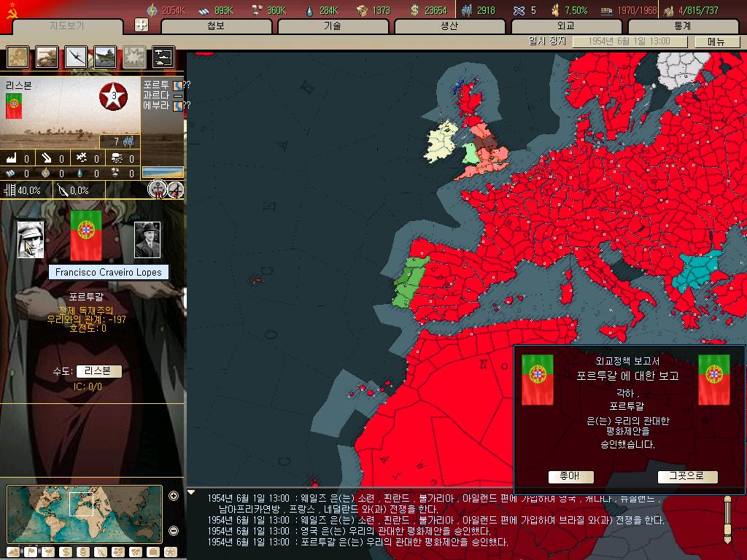Confirm report with the 좋아! button
747x560 pixels.
point(570,476)
